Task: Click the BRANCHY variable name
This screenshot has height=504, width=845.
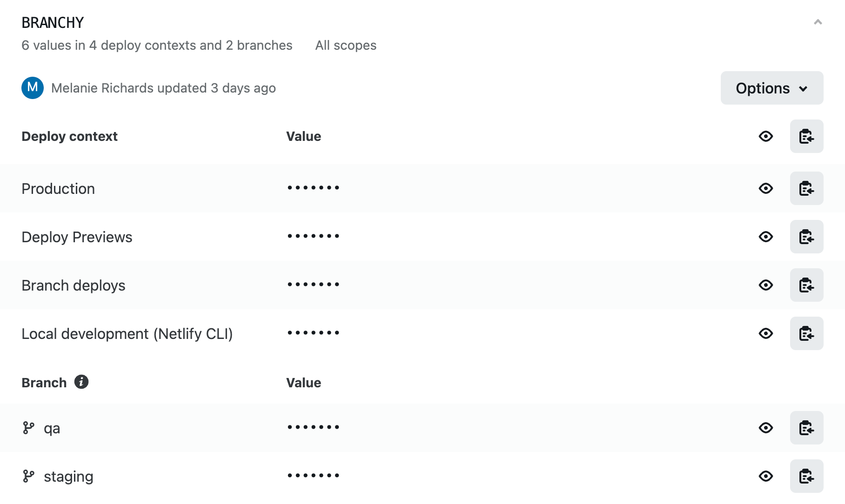Action: coord(53,22)
